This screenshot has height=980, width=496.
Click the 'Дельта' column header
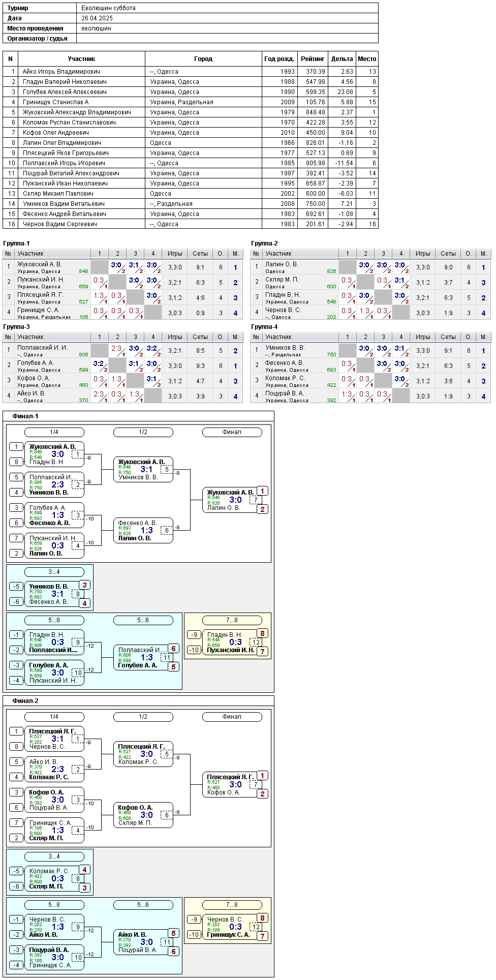(342, 59)
